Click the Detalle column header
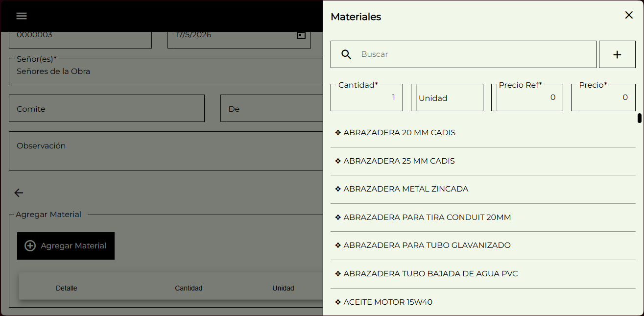This screenshot has width=644, height=316. pos(67,288)
